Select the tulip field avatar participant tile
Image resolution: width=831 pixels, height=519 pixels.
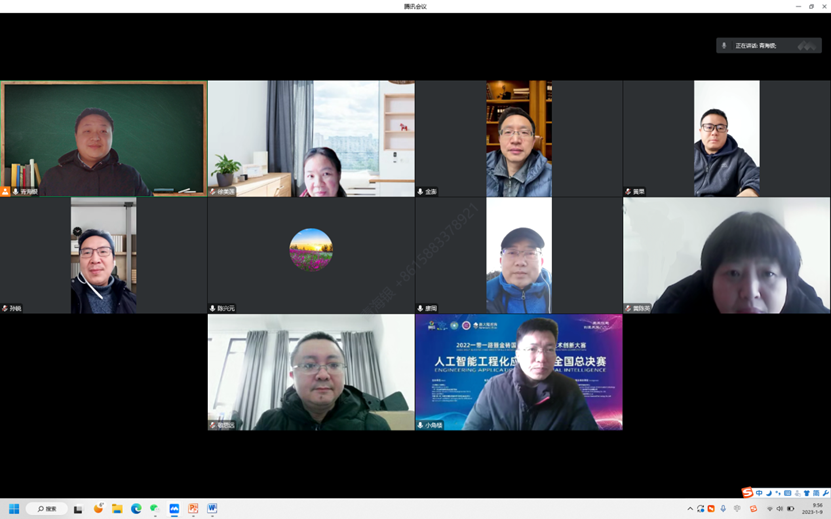tap(311, 255)
